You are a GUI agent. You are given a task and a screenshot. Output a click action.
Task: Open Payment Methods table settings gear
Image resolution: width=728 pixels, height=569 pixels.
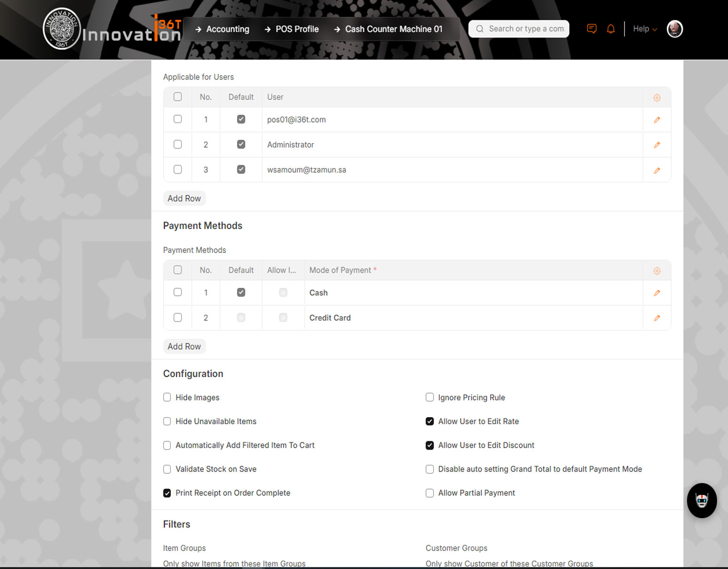point(657,271)
